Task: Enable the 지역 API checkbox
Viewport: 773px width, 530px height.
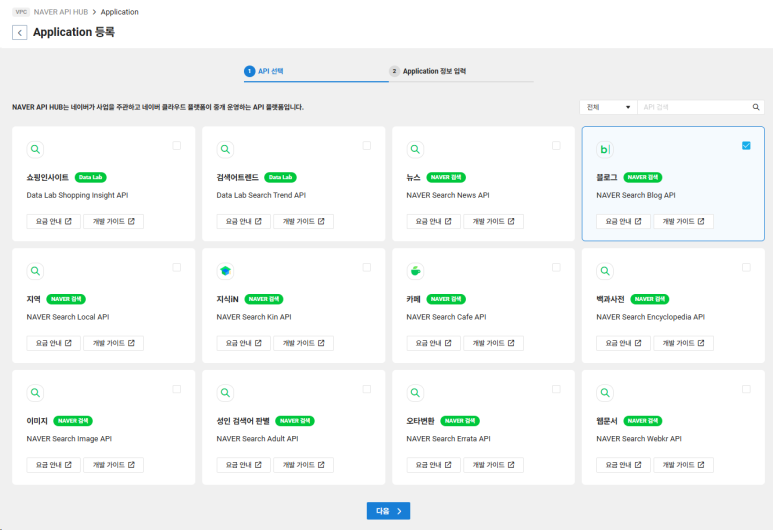Action: point(176,267)
